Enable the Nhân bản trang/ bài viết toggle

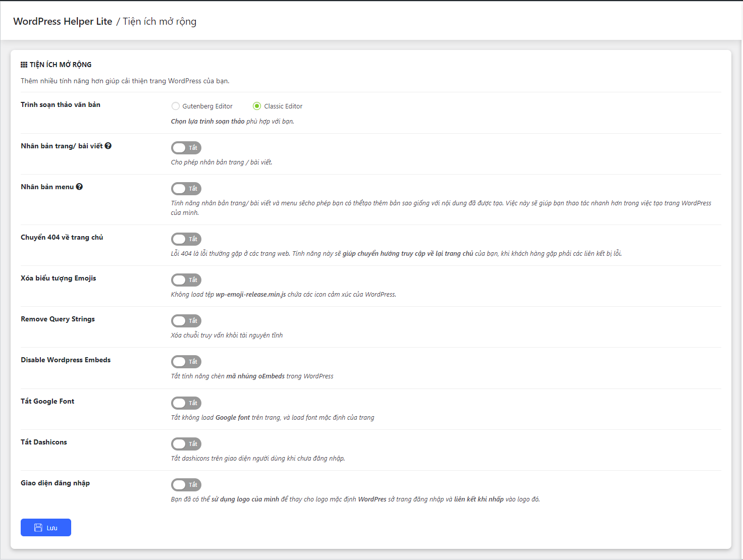pyautogui.click(x=186, y=148)
